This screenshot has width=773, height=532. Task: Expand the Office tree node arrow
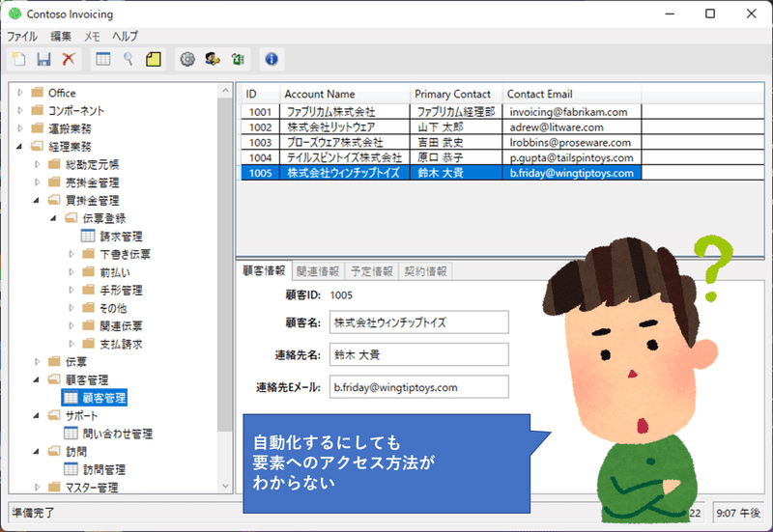click(x=20, y=93)
